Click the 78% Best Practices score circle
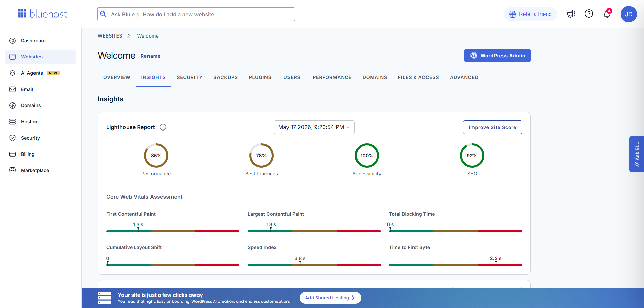This screenshot has width=644, height=308. pos(261,156)
